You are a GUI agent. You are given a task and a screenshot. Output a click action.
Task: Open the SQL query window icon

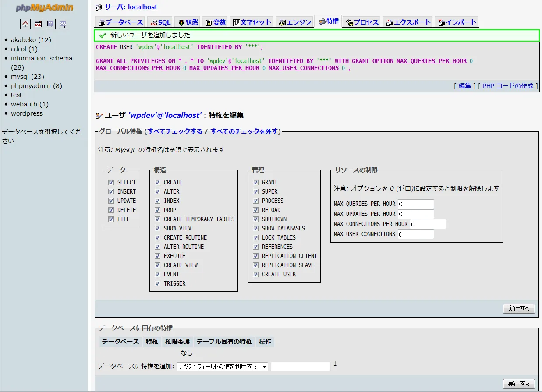(38, 24)
